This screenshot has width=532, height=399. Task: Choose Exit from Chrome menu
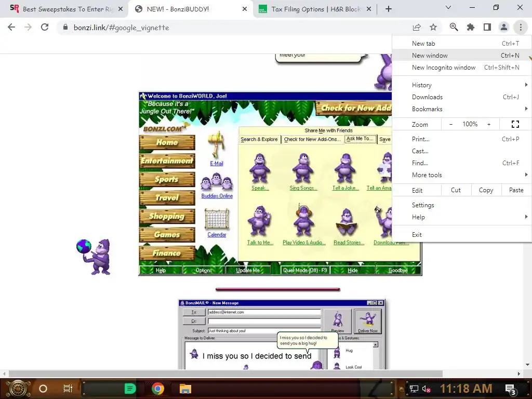[x=462, y=234]
